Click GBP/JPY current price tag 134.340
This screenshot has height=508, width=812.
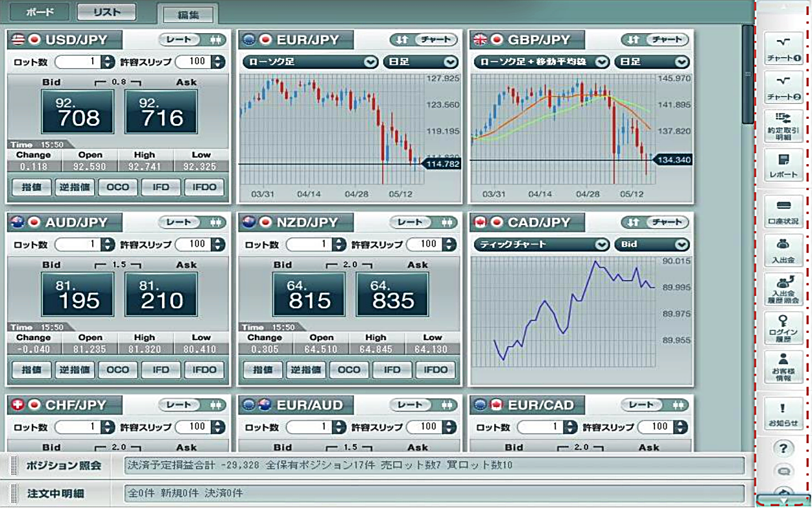click(x=673, y=160)
